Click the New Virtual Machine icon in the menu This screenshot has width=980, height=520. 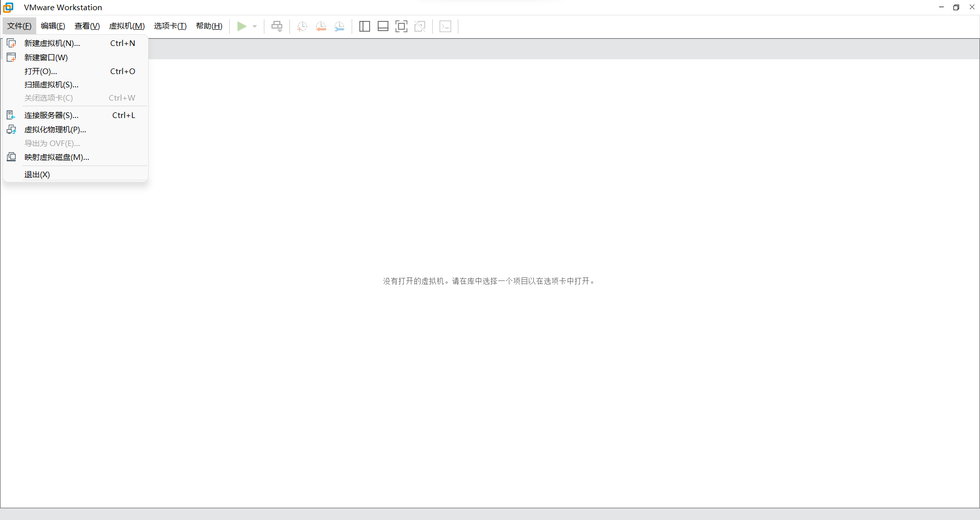click(x=11, y=43)
